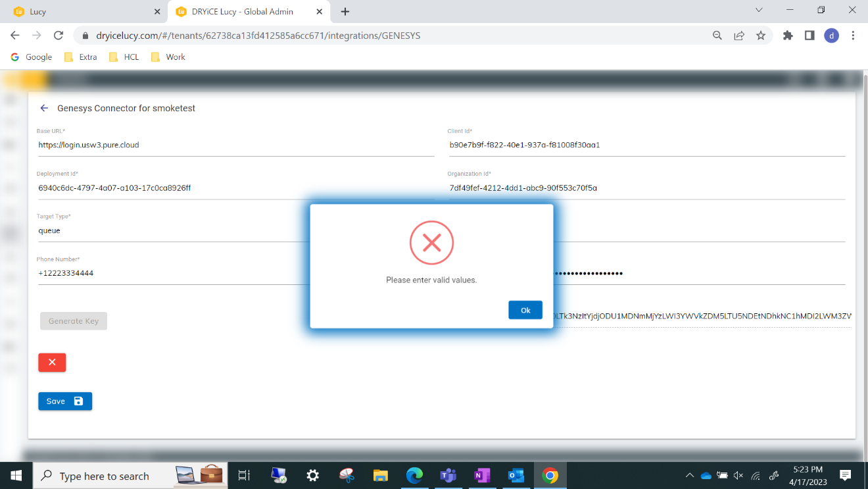Open the Work bookmarks folder menu

168,57
